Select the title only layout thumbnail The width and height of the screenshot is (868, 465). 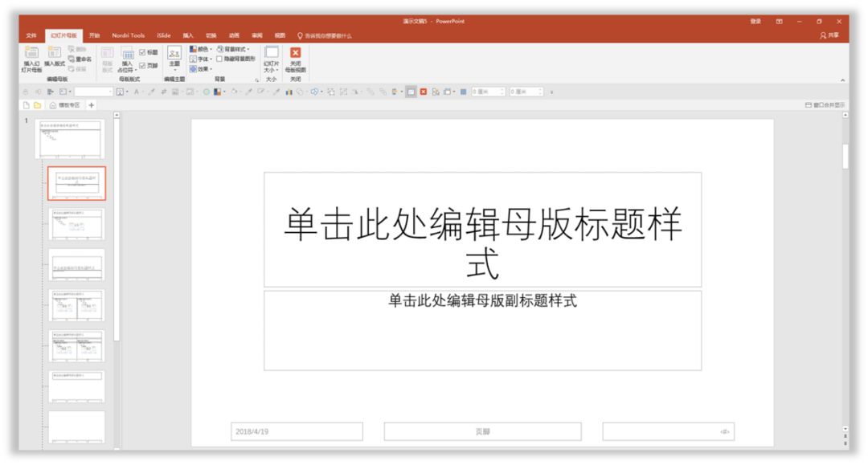(76, 386)
